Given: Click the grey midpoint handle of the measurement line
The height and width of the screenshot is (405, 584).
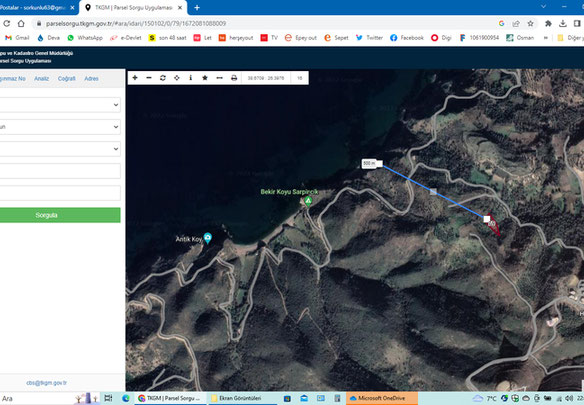Looking at the screenshot, I should click(433, 192).
